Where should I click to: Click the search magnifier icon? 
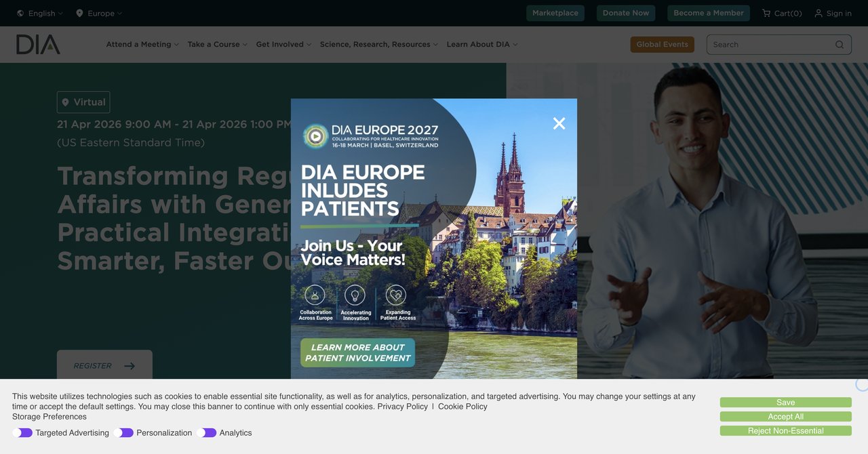(x=840, y=45)
